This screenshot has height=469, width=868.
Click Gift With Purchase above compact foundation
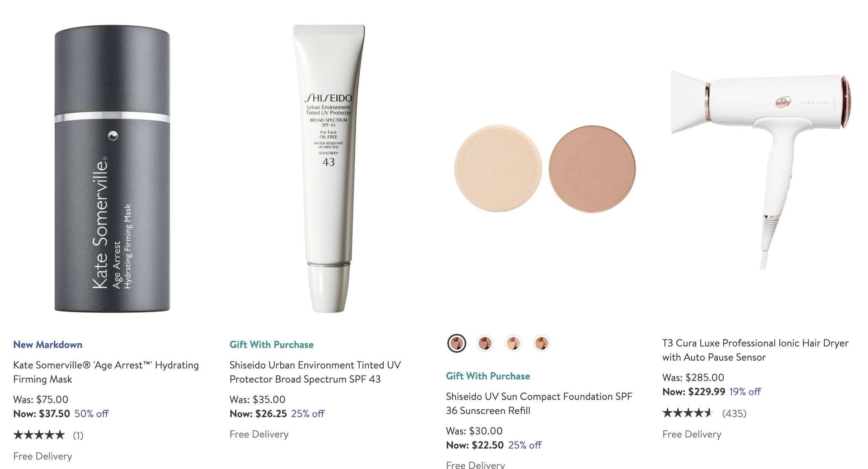488,376
